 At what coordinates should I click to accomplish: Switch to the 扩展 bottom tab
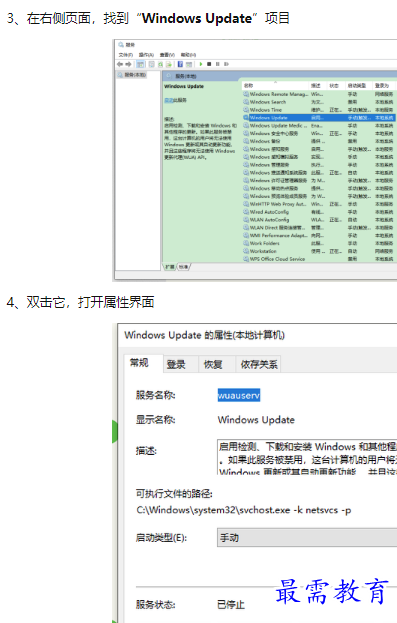pos(170,267)
